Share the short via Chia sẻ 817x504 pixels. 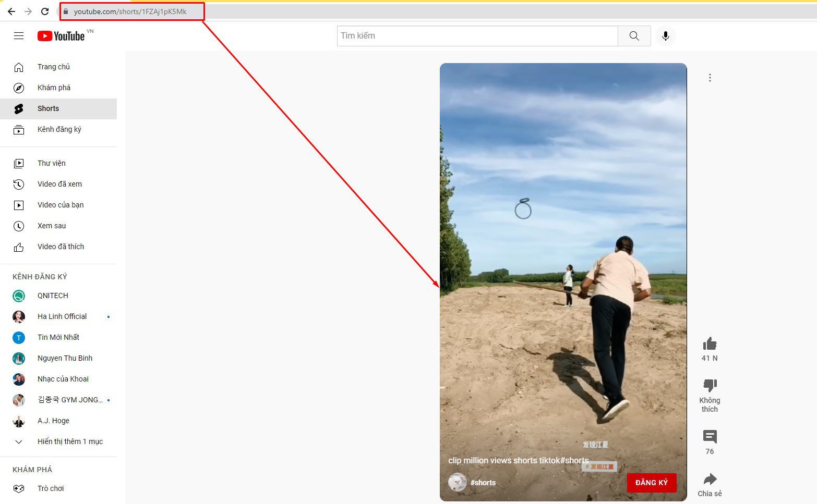tap(710, 479)
